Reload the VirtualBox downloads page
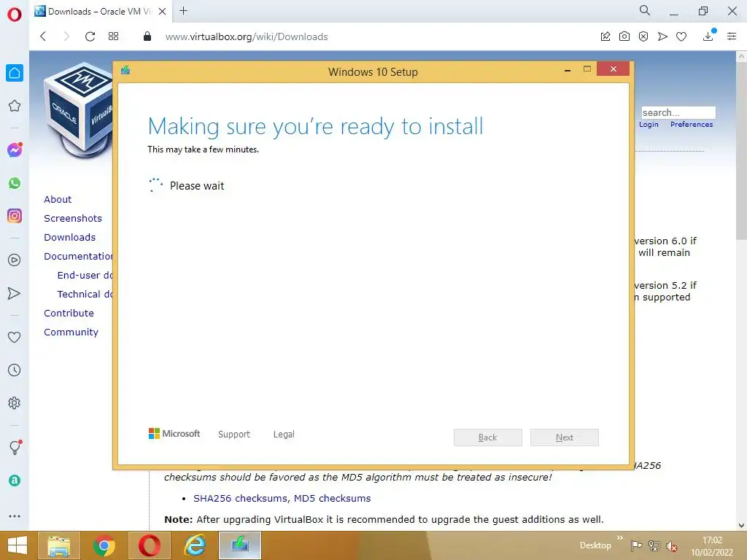This screenshot has height=560, width=747. [90, 36]
